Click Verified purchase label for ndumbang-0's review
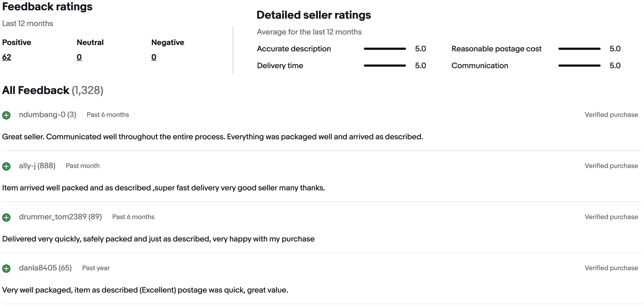Viewport: 644px width, 306px height. coord(611,115)
